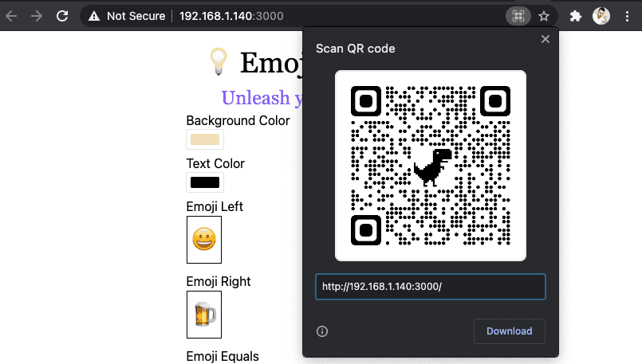Open the Chrome three-dot menu
This screenshot has width=642, height=364.
point(627,16)
